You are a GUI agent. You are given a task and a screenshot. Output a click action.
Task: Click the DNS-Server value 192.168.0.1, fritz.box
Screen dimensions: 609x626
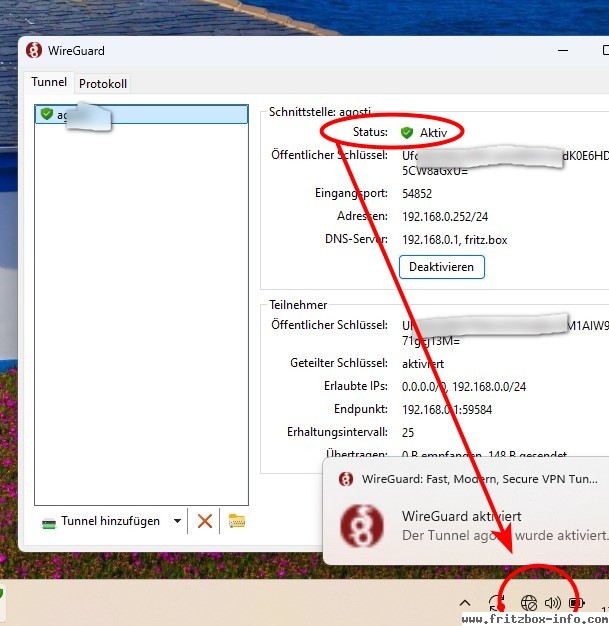coord(454,240)
